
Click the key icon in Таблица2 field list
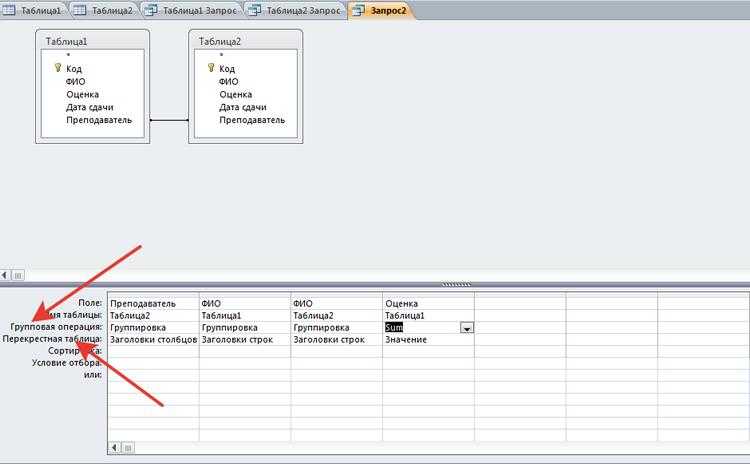click(x=212, y=68)
